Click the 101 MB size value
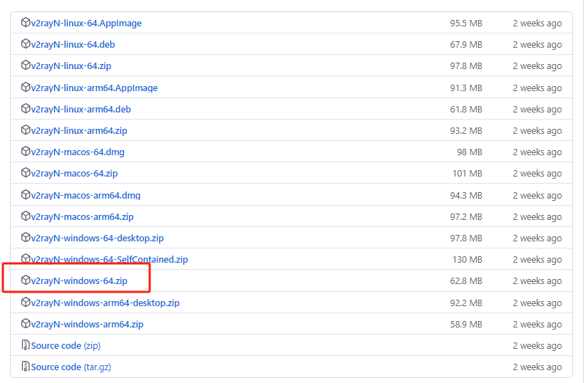Image resolution: width=588 pixels, height=383 pixels. [x=468, y=173]
